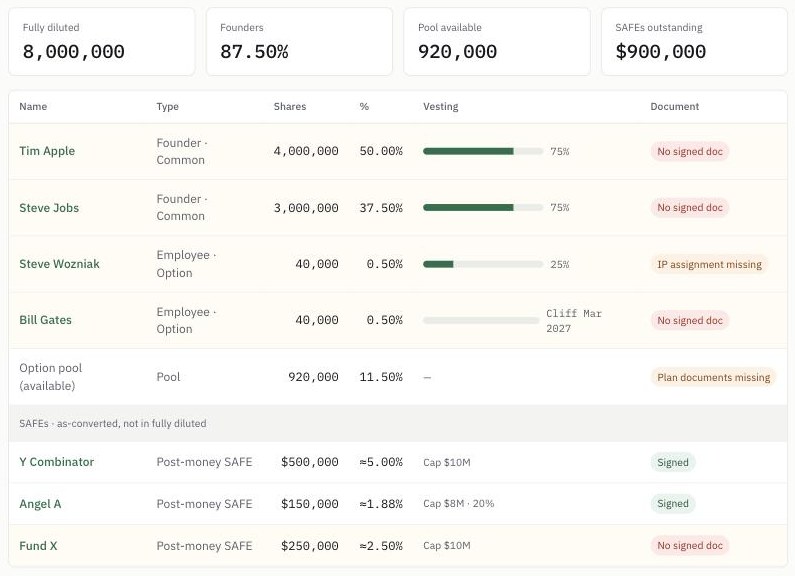795x576 pixels.
Task: Click the $500,000 SAFE amount
Action: pos(309,462)
